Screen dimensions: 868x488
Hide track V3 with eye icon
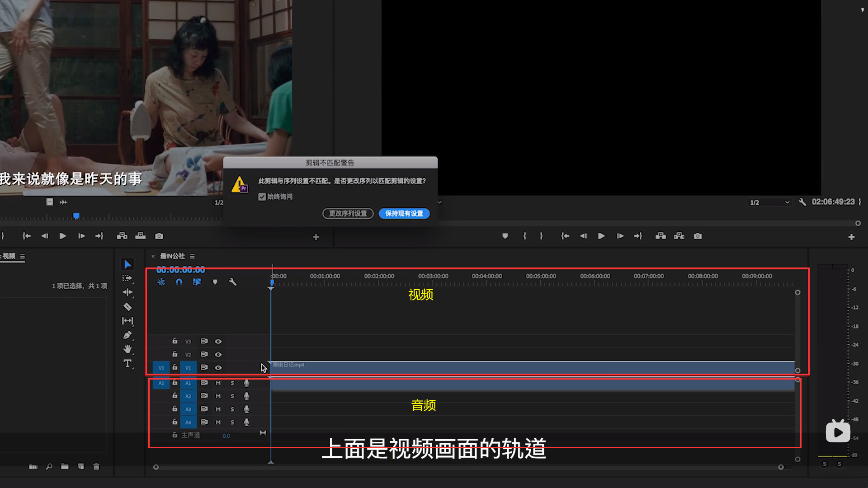pos(218,342)
